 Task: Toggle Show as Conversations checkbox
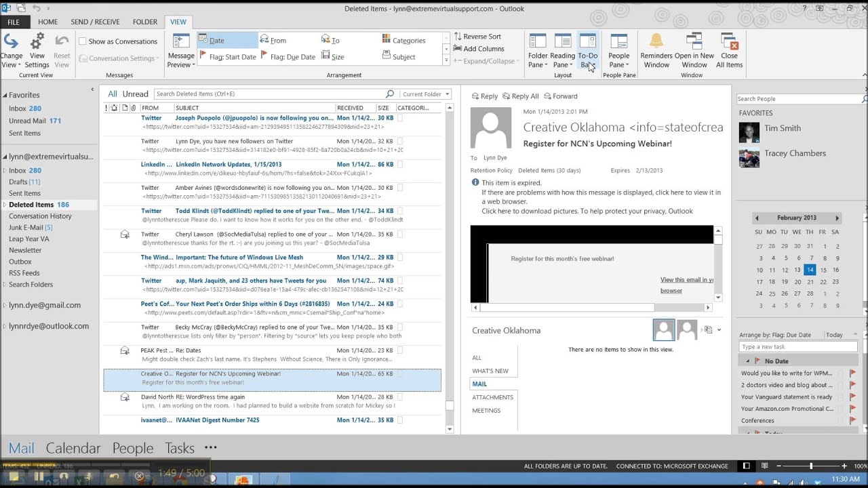(x=83, y=41)
